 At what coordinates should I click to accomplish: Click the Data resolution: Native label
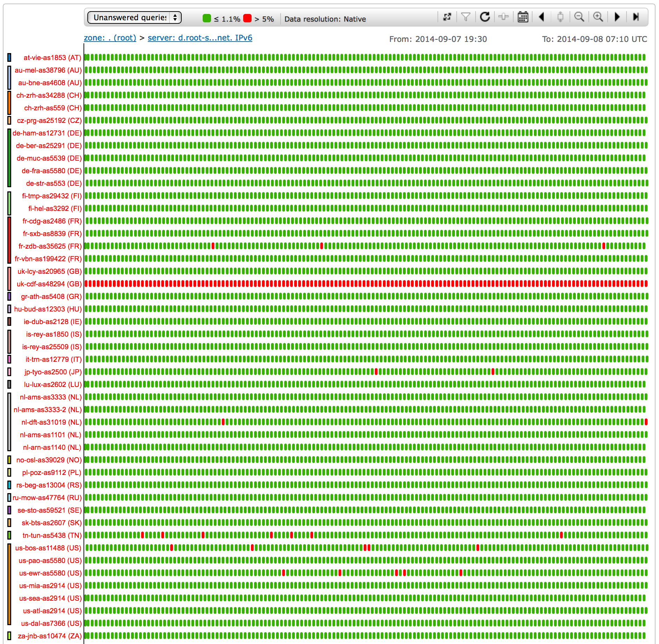[x=325, y=19]
